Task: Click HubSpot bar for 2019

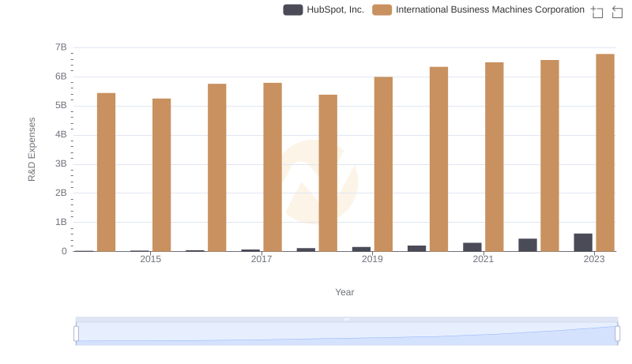Action: 361,250
